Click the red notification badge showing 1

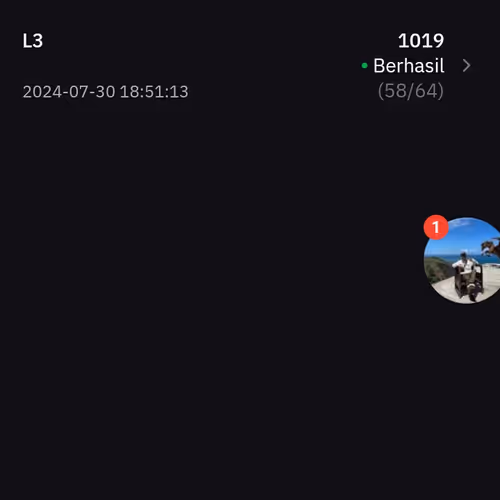tap(436, 227)
